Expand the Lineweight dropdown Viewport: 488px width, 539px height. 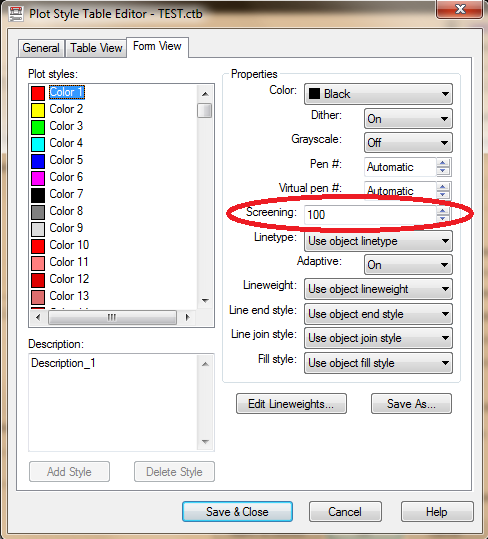coord(378,289)
